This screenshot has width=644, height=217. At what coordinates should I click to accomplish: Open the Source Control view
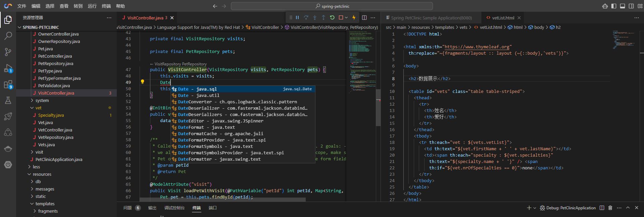point(8,52)
